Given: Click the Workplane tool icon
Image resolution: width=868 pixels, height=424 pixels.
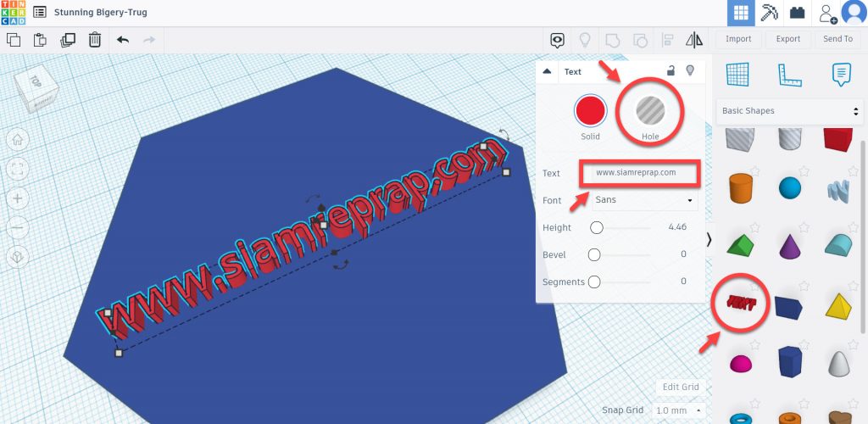Looking at the screenshot, I should [738, 75].
